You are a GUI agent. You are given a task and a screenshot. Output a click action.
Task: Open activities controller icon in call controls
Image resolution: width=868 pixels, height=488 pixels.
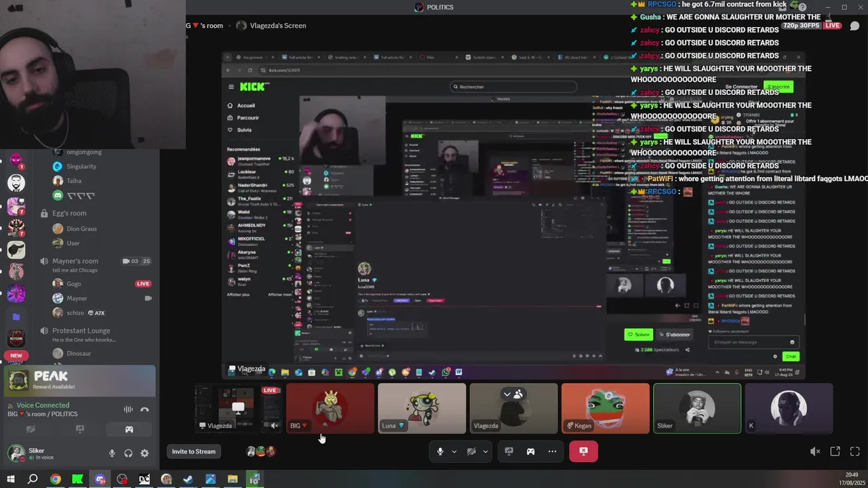pyautogui.click(x=530, y=451)
